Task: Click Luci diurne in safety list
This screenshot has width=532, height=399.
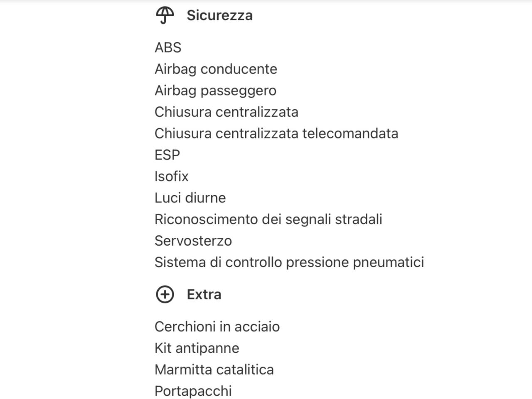Action: click(190, 198)
